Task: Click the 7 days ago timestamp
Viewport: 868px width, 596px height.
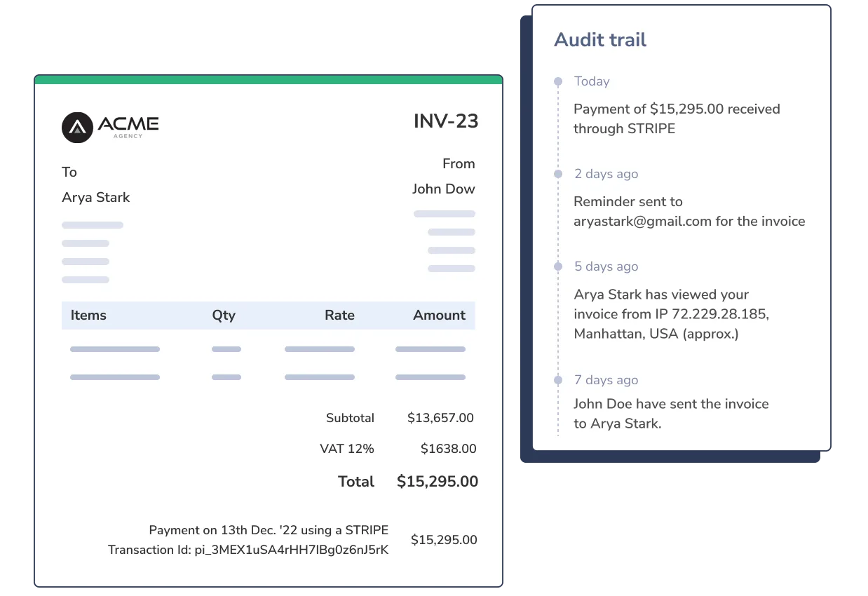Action: [606, 380]
